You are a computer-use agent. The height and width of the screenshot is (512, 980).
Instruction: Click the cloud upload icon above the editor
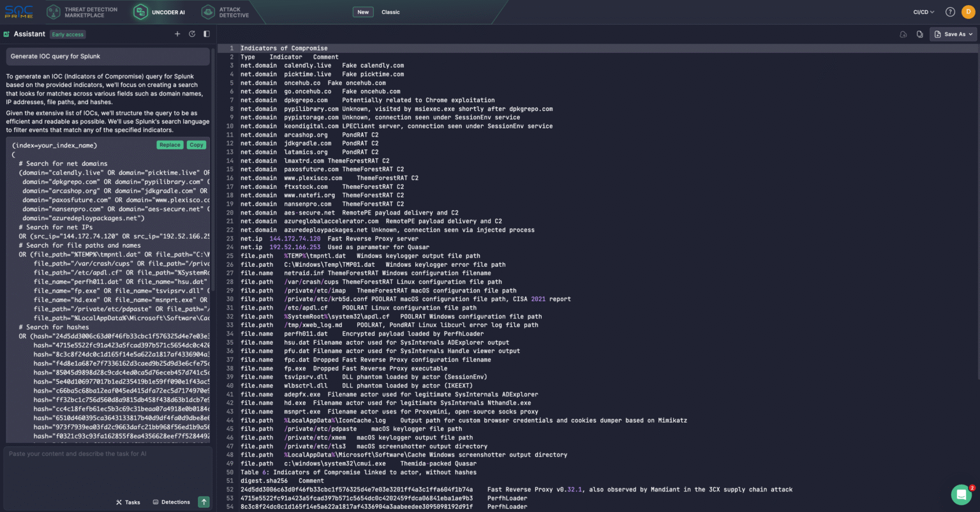[903, 35]
